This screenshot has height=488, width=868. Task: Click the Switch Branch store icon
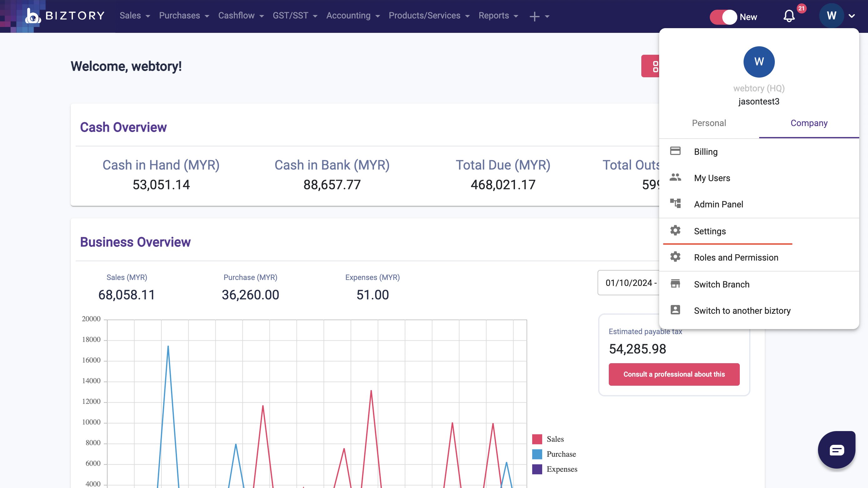pyautogui.click(x=675, y=284)
